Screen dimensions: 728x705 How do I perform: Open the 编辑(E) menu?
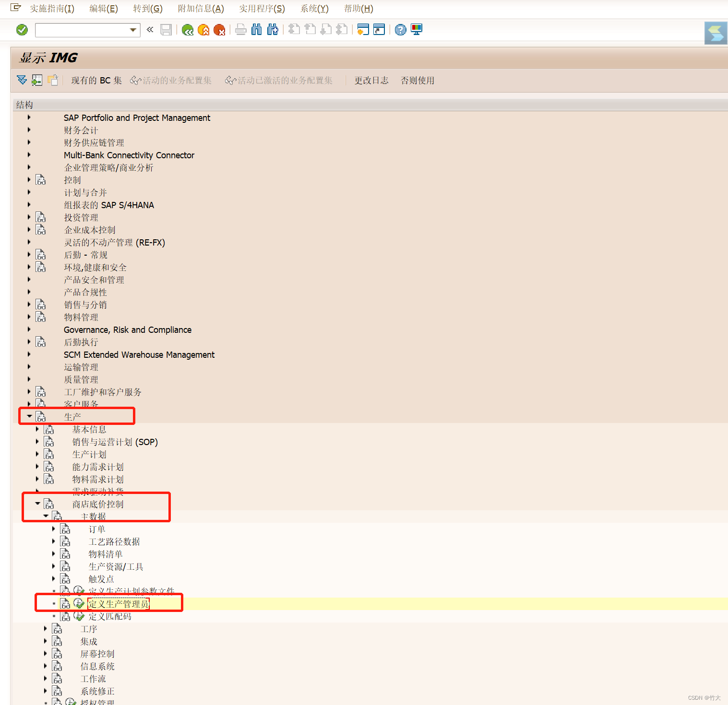point(104,9)
